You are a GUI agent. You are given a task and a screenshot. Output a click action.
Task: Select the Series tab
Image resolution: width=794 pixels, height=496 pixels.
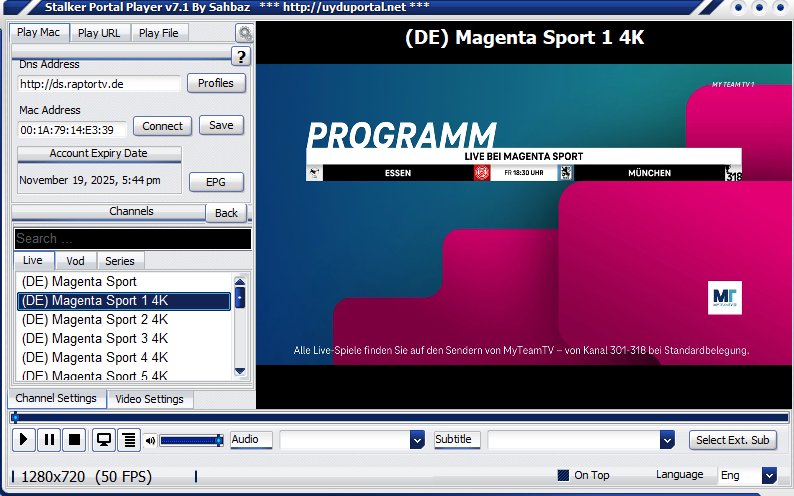click(120, 261)
